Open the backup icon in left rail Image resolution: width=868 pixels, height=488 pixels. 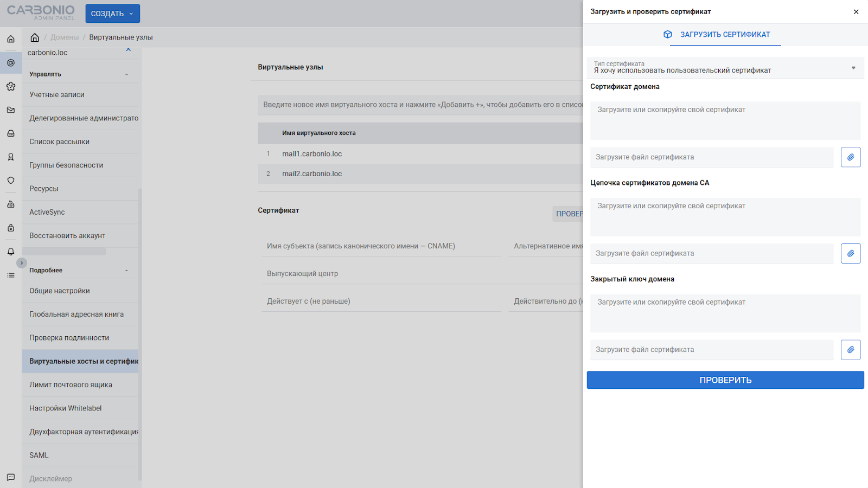coord(11,204)
